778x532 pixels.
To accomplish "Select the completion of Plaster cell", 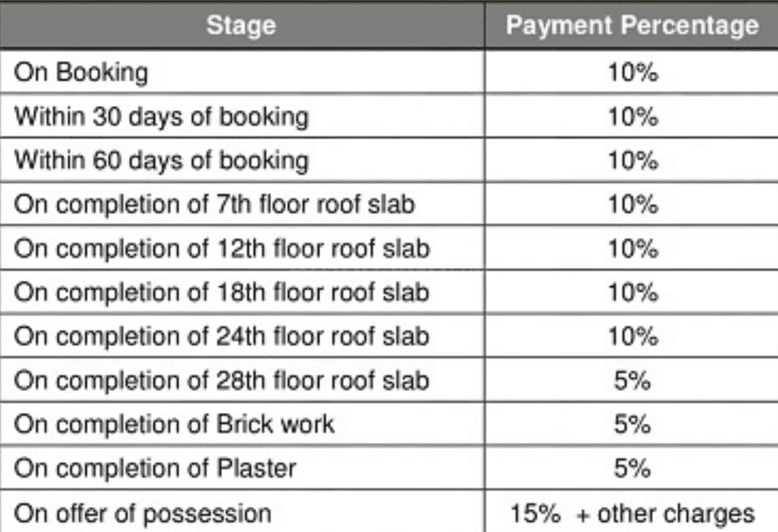I will 155,469.
